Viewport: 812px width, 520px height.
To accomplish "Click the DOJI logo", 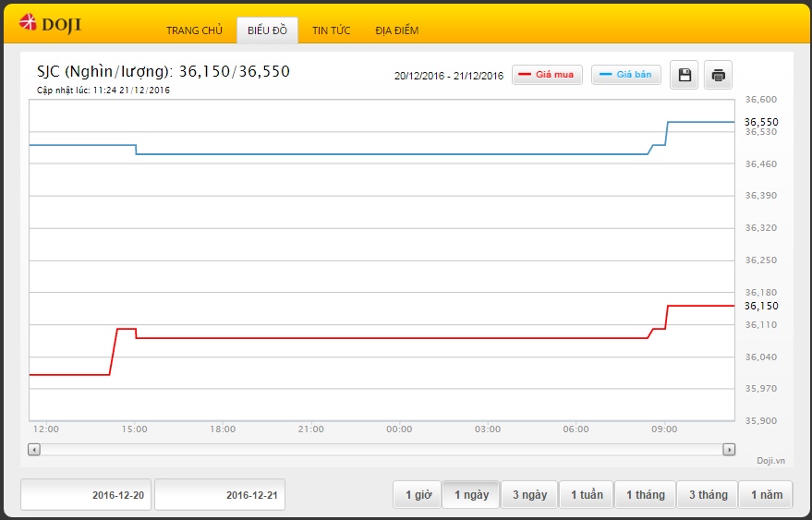I will 50,24.
